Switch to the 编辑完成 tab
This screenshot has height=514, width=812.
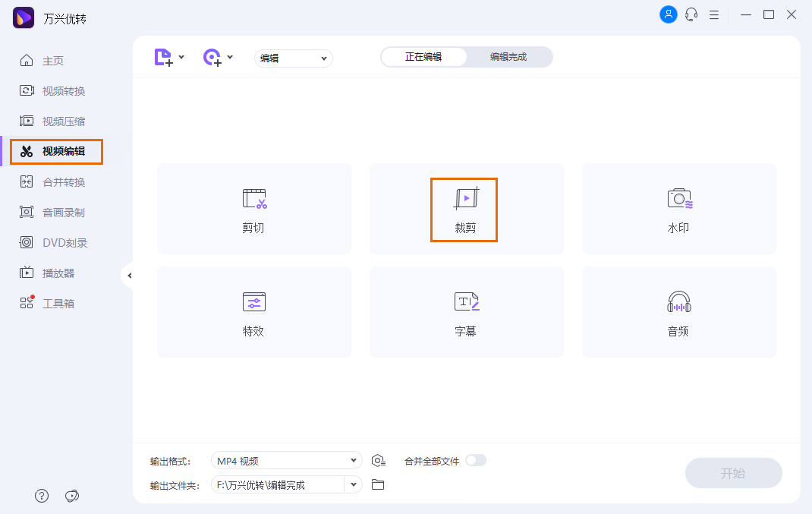pos(509,56)
